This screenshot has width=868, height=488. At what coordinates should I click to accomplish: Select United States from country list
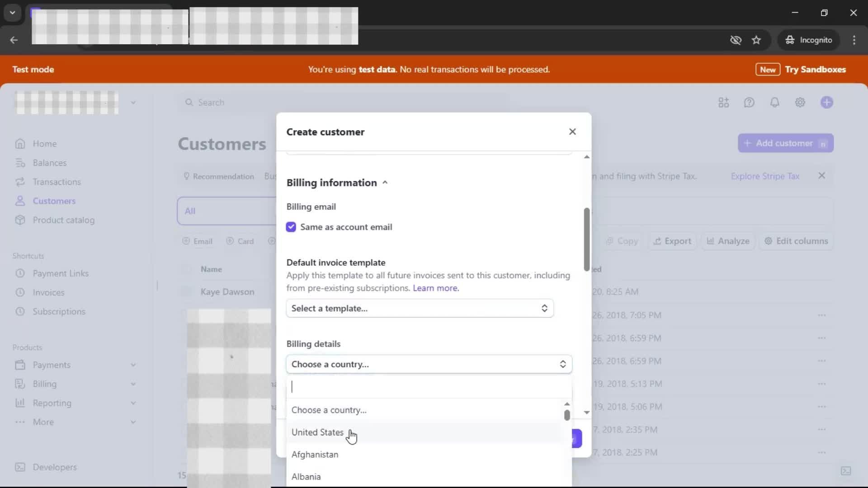tap(317, 432)
